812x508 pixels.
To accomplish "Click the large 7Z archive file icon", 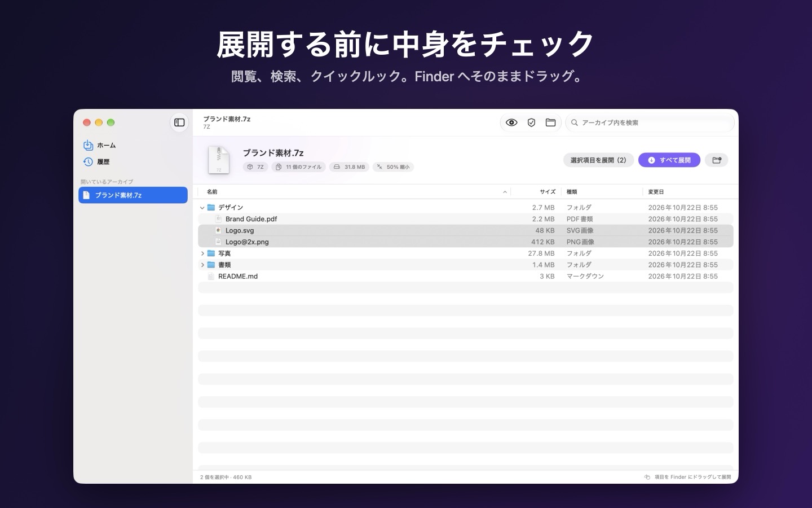I will (x=219, y=160).
